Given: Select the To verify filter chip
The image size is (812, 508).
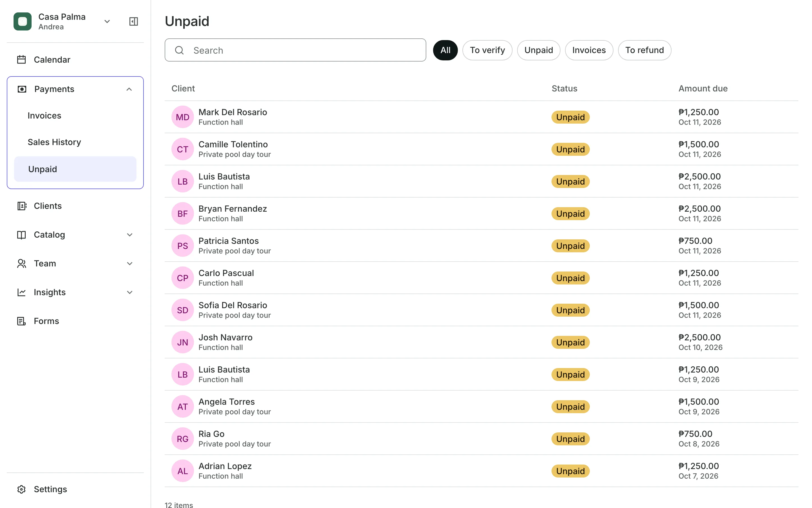Looking at the screenshot, I should tap(487, 50).
